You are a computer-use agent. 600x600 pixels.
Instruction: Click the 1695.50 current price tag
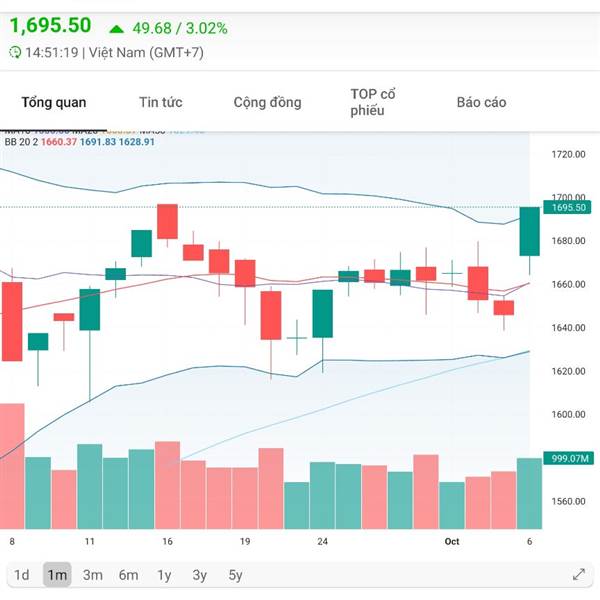pyautogui.click(x=568, y=207)
